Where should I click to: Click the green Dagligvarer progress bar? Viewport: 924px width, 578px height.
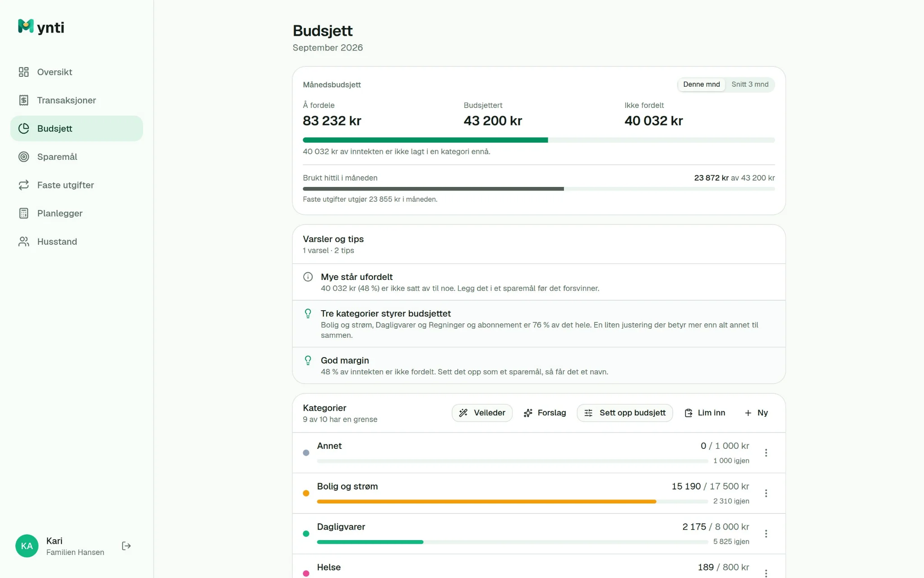click(513, 542)
